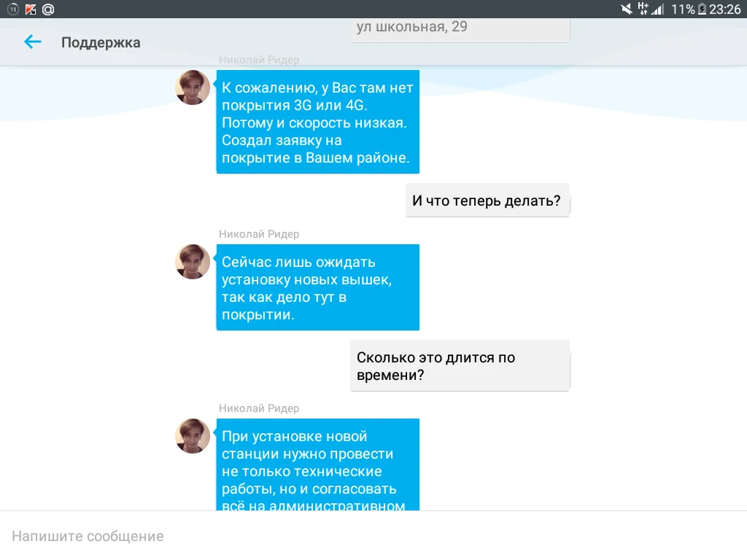Viewport: 747px width, 560px height.
Task: Tap the back arrow next to Поддержка
Action: pos(32,42)
